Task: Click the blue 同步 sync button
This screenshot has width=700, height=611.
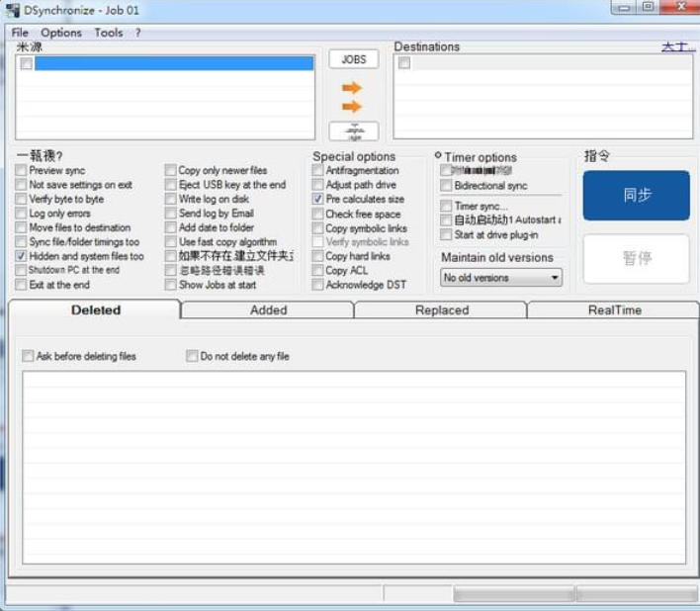Action: (637, 196)
